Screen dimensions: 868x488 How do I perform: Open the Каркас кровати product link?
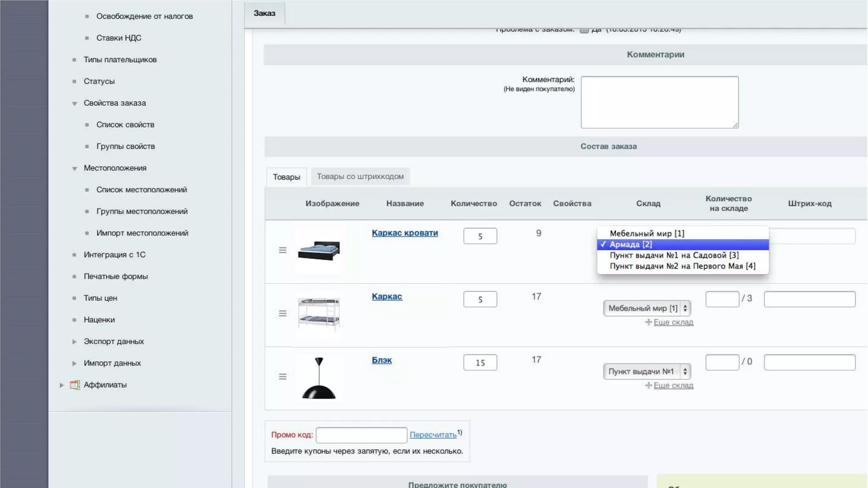(405, 233)
